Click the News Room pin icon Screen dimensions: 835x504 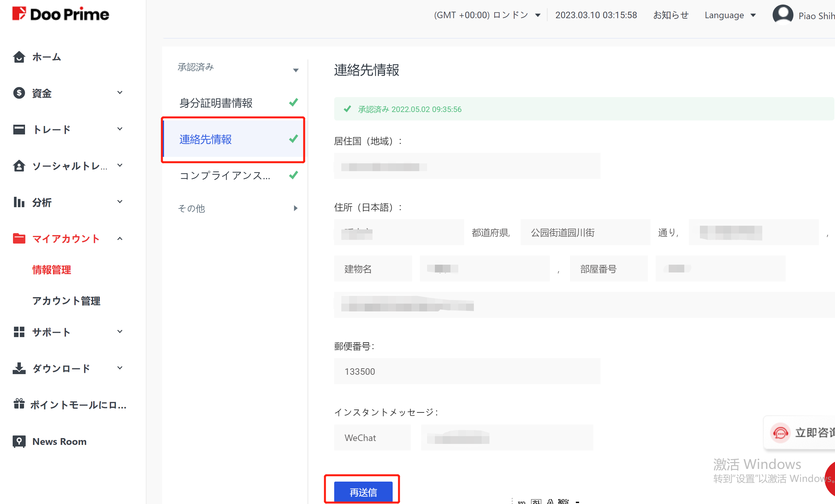pos(19,441)
